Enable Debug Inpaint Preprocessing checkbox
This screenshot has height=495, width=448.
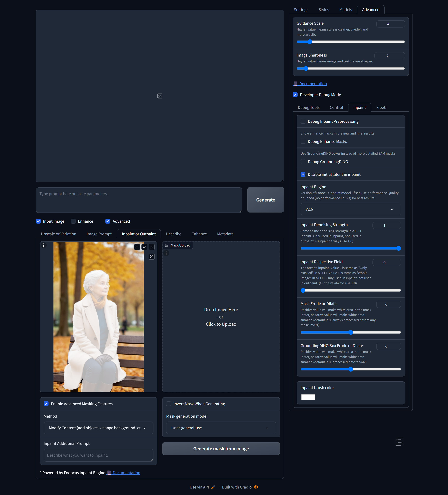(x=303, y=121)
